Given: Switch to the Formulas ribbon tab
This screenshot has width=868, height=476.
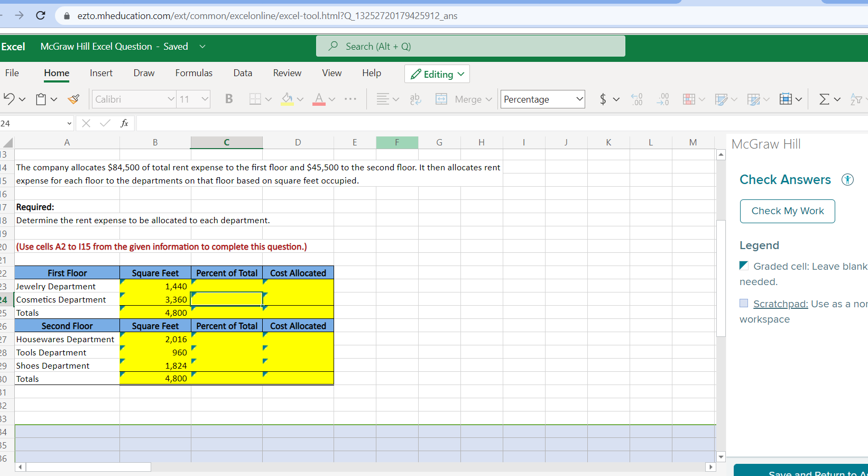Looking at the screenshot, I should (193, 73).
